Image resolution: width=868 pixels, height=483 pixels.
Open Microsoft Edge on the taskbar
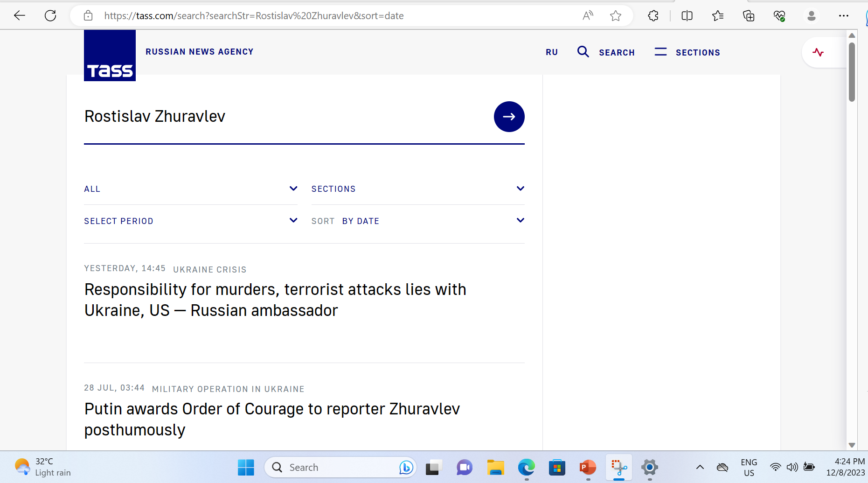526,467
